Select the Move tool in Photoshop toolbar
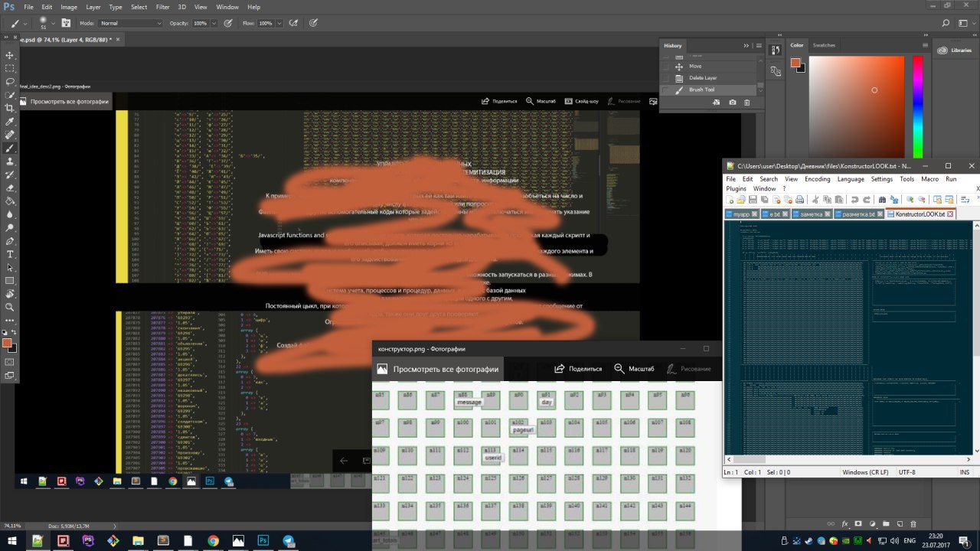 click(10, 55)
